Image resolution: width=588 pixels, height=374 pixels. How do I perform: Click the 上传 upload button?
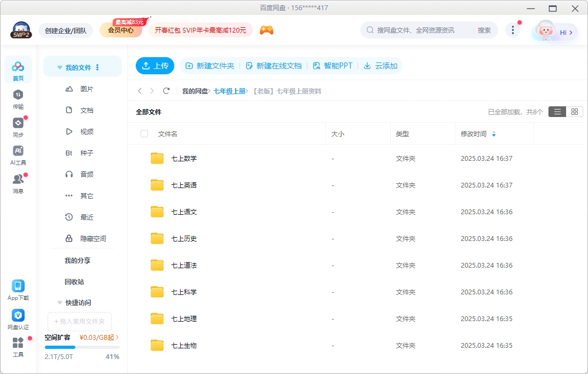click(155, 66)
